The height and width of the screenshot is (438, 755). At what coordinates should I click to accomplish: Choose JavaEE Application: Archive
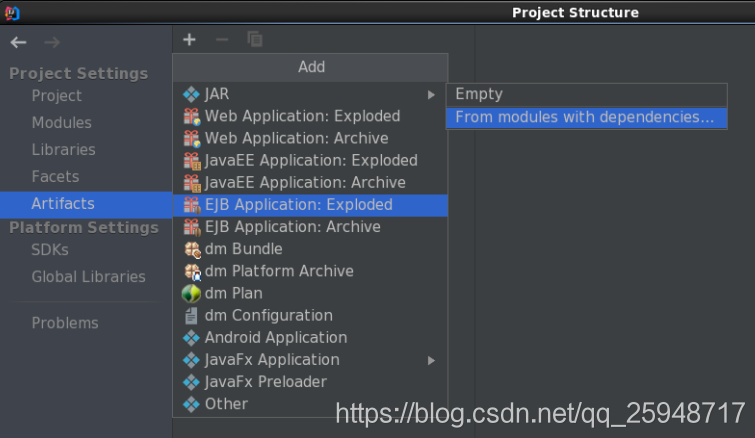point(310,182)
